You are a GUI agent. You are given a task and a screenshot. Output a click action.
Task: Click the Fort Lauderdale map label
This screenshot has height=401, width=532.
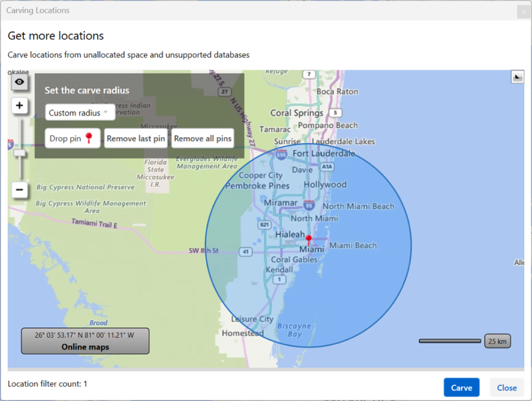pyautogui.click(x=324, y=154)
